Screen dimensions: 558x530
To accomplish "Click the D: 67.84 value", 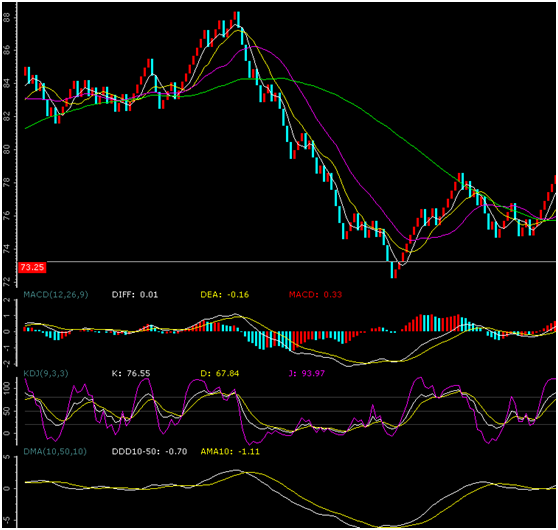I will click(220, 373).
